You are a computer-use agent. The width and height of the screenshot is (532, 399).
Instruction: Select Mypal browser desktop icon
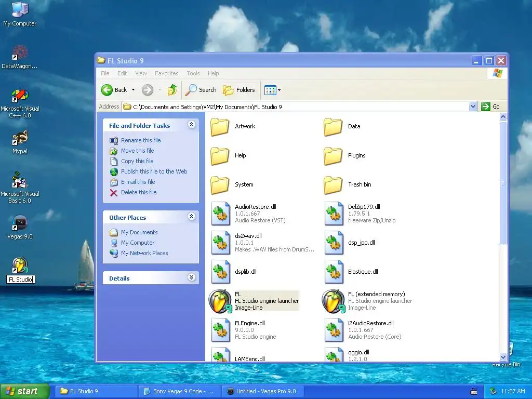coord(20,142)
